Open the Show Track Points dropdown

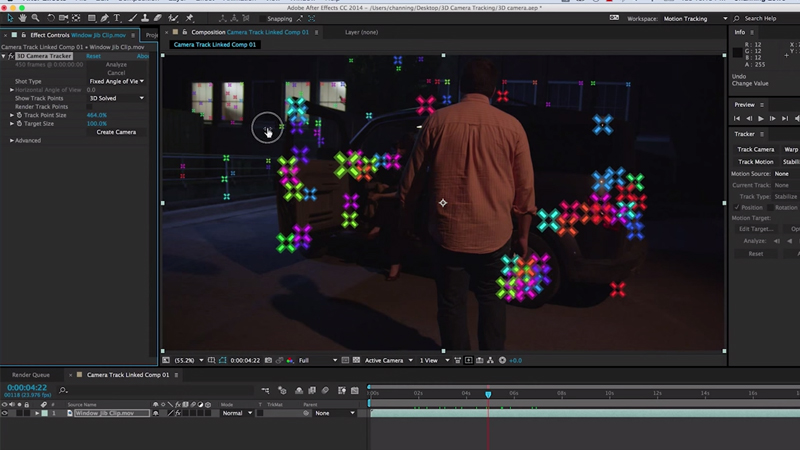[x=117, y=98]
